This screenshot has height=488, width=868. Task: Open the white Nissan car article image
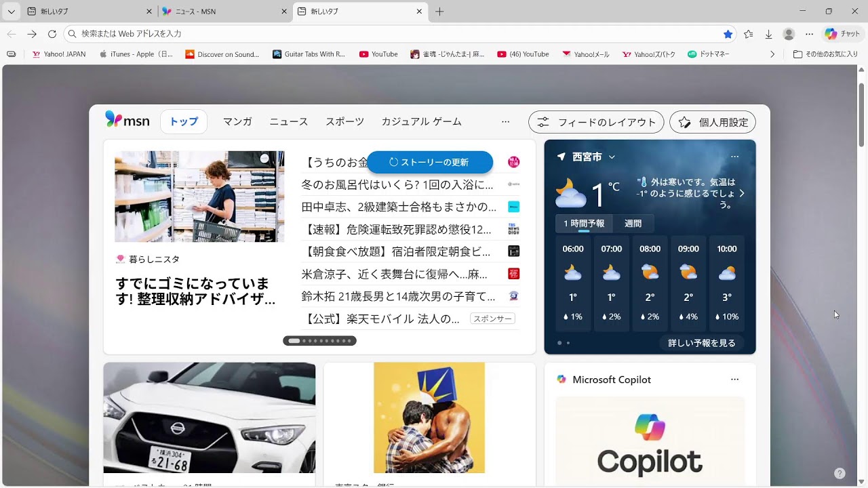[x=210, y=418]
